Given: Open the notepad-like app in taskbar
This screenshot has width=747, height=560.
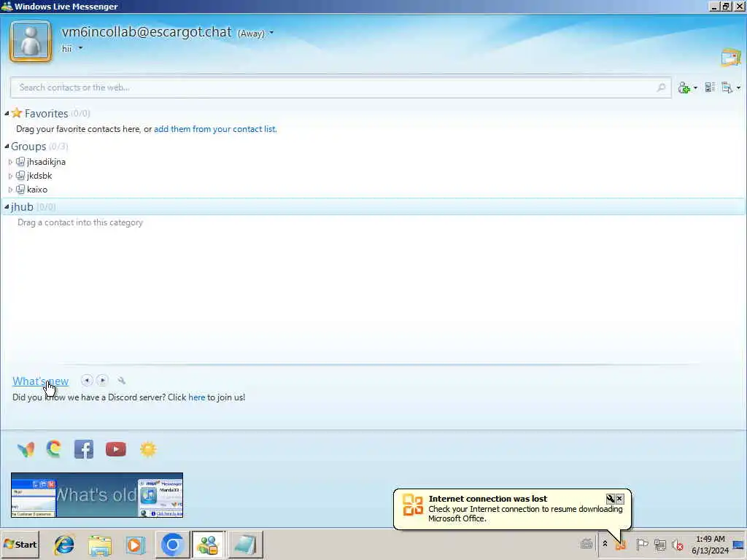Looking at the screenshot, I should pos(245,545).
